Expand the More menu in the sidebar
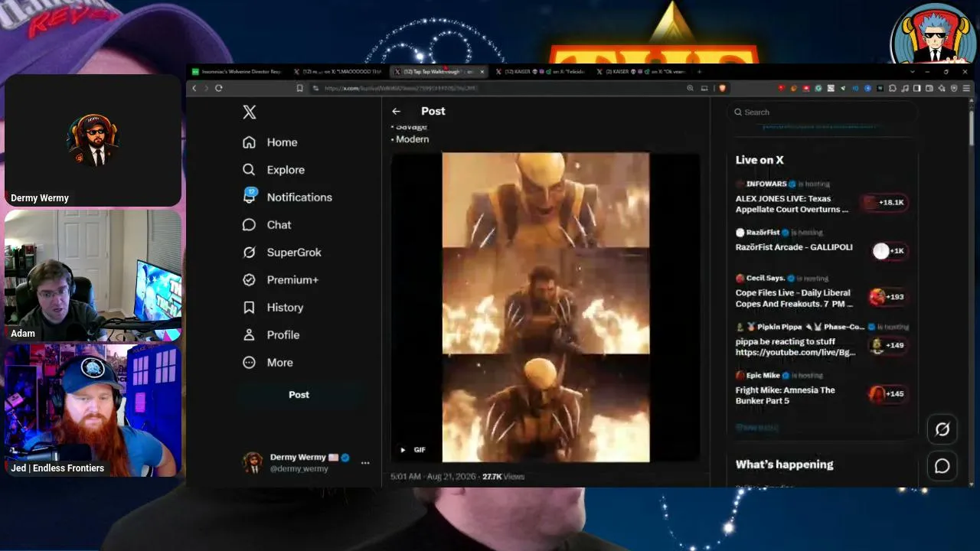Screen dimensions: 980x551 coord(267,363)
